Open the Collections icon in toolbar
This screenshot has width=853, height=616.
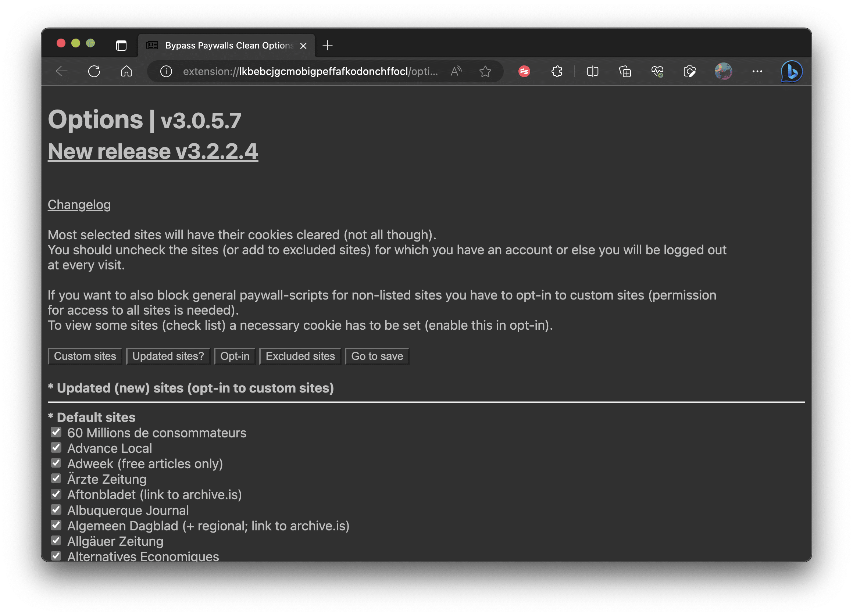tap(625, 71)
